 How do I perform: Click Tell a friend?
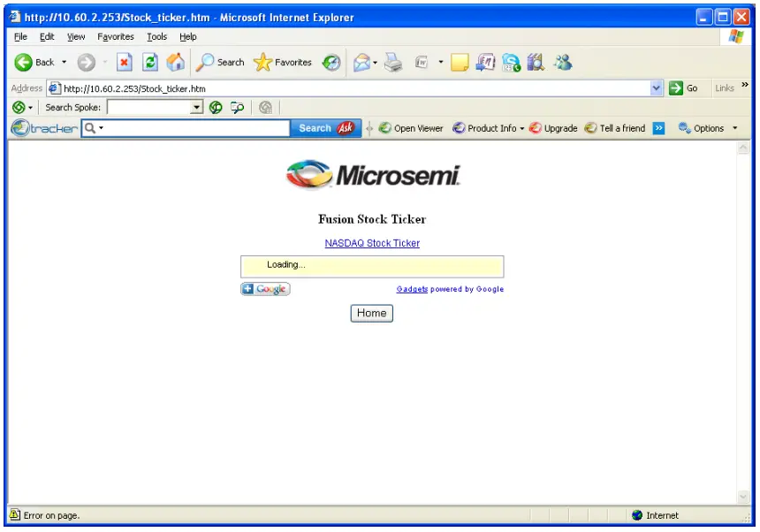[615, 128]
